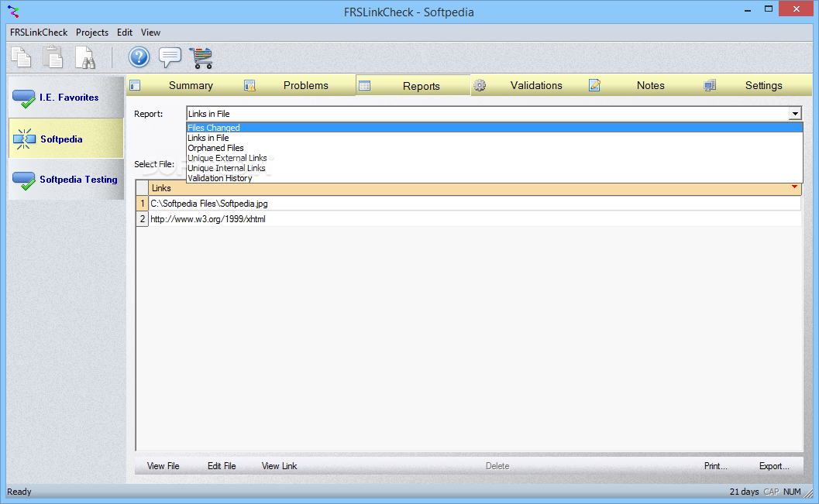Image resolution: width=819 pixels, height=504 pixels.
Task: Click the Paste clipboard toolbar icon
Action: [x=53, y=57]
